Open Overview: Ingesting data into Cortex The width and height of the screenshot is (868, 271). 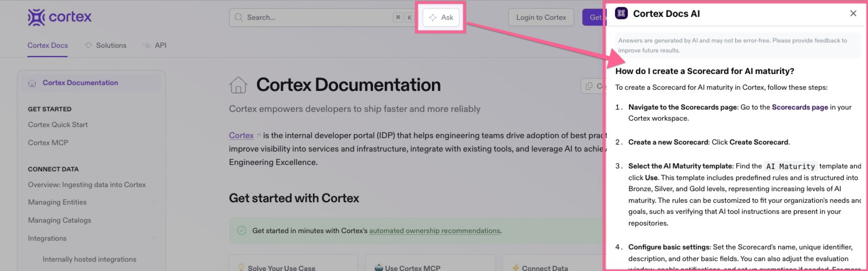click(87, 185)
